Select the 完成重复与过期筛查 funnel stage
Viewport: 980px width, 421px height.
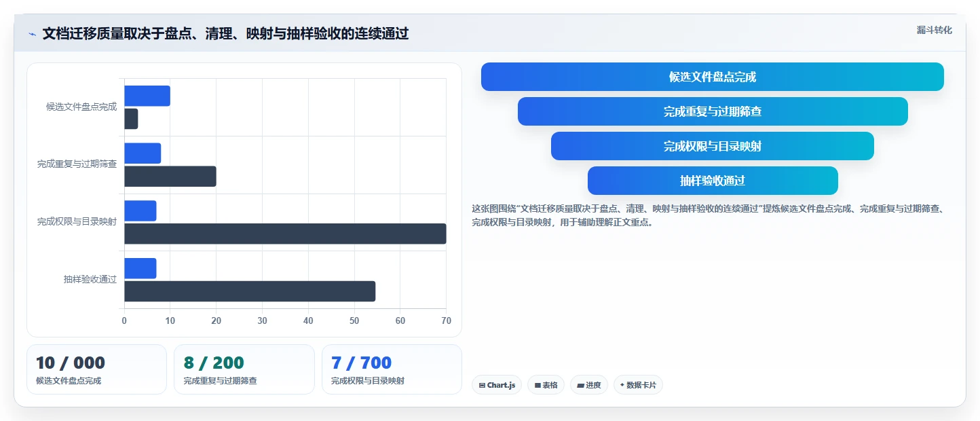point(712,111)
